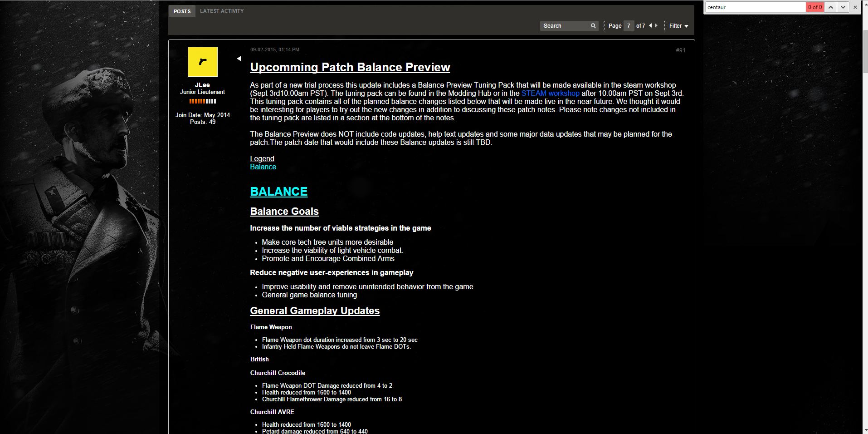Click 'Petard damage reduced' bullet

[315, 431]
